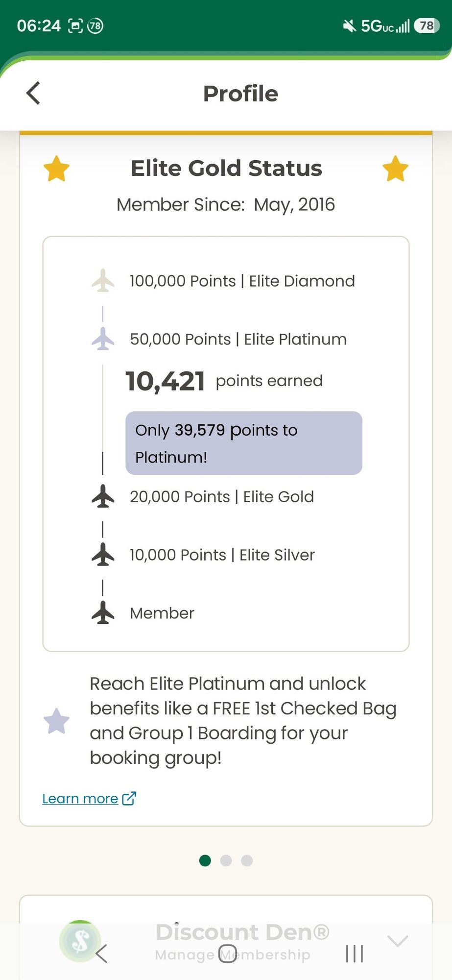Tap the left gold star icon
Screen dimensions: 452x980
[x=56, y=169]
